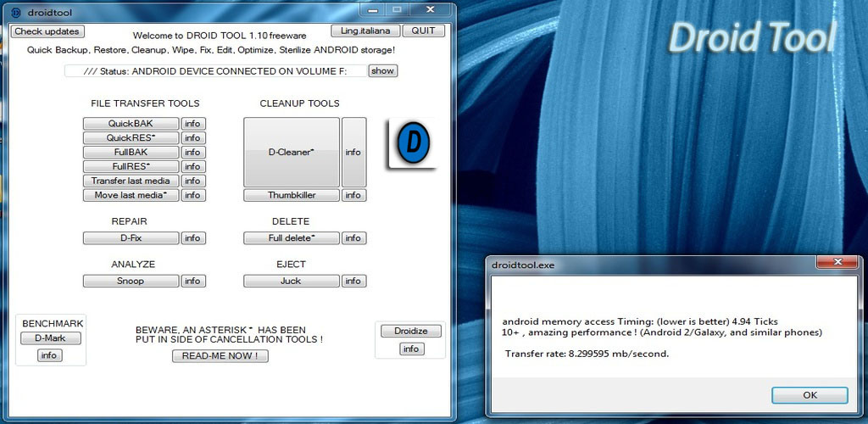Click the 'EJECT' section label
The width and height of the screenshot is (868, 424).
[x=292, y=265]
